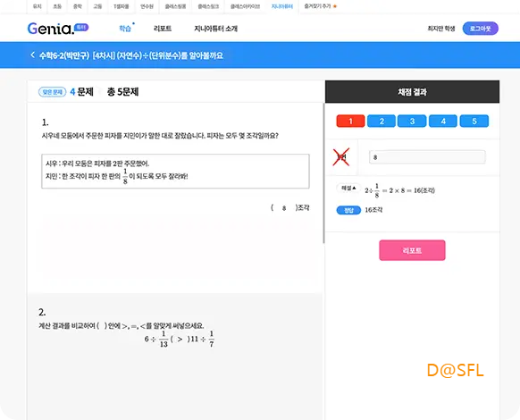The width and height of the screenshot is (520, 420).
Task: Select the 중학 top tab
Action: tap(78, 6)
